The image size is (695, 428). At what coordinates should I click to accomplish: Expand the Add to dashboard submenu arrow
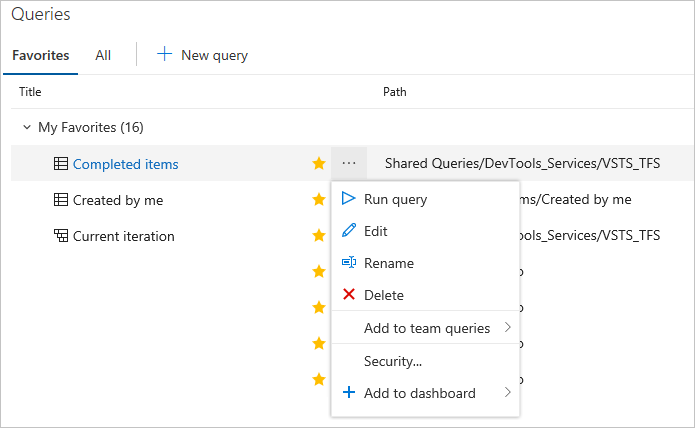[x=508, y=393]
